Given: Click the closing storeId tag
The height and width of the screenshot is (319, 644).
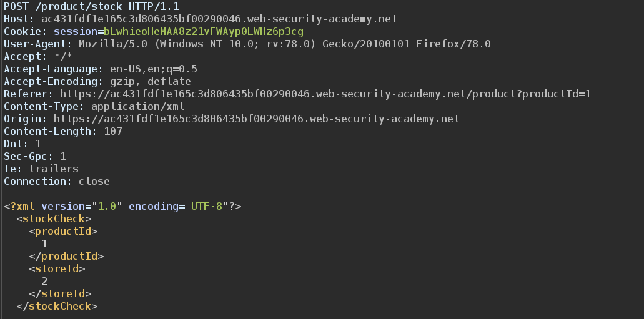Looking at the screenshot, I should click(x=60, y=294).
